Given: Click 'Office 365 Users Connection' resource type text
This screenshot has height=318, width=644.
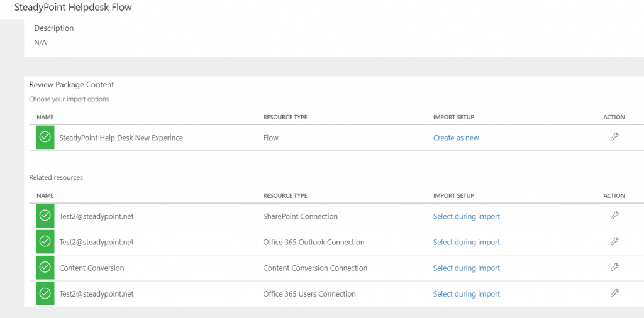Looking at the screenshot, I should [309, 293].
